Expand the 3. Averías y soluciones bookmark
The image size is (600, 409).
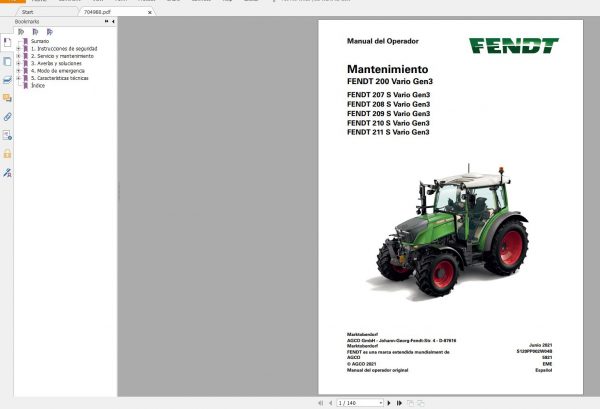click(18, 63)
